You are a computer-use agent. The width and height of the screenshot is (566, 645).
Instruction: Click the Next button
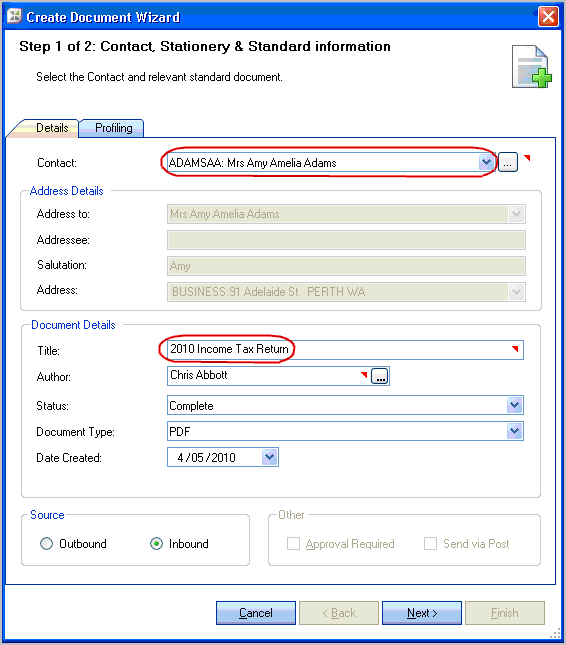click(422, 613)
